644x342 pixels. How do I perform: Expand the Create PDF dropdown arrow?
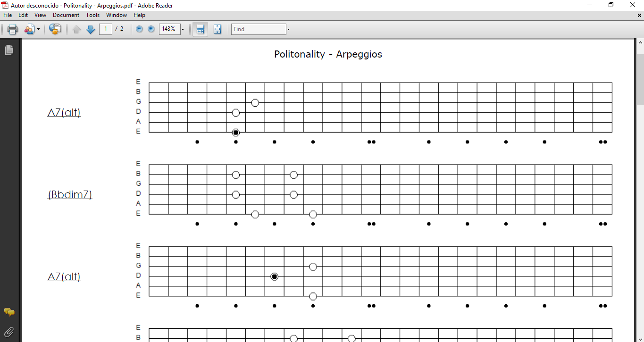point(38,29)
